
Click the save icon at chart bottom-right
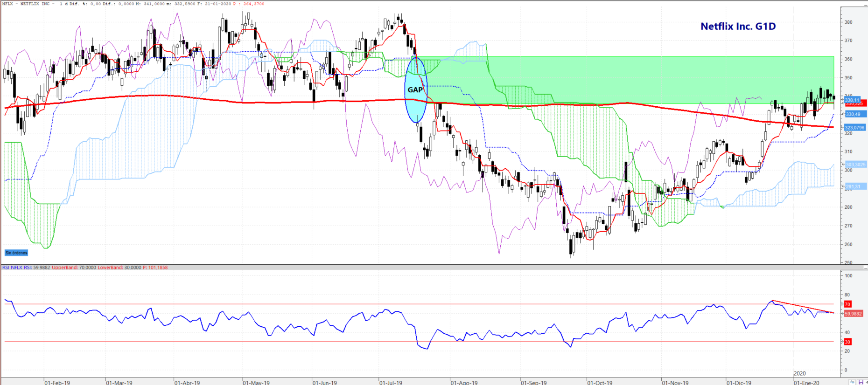(x=861, y=382)
